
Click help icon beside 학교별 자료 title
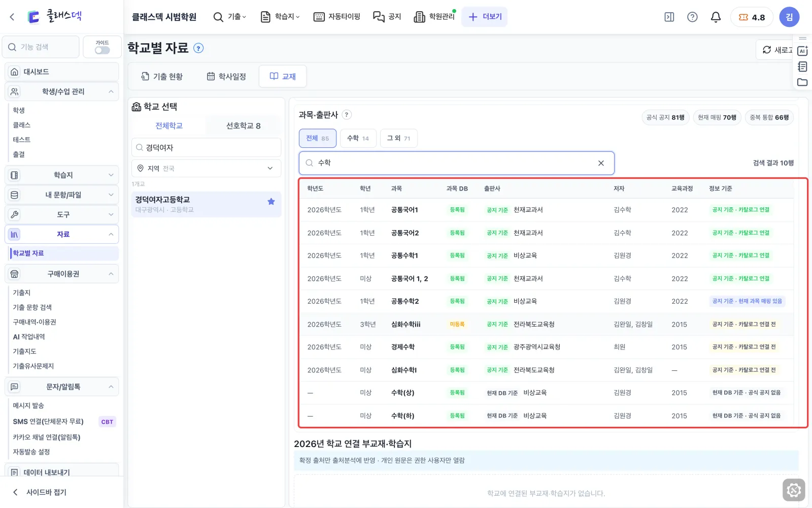(x=198, y=48)
